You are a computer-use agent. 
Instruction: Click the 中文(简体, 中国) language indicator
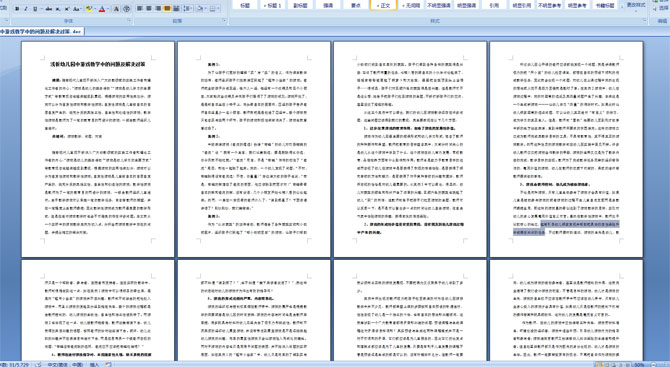(65, 364)
